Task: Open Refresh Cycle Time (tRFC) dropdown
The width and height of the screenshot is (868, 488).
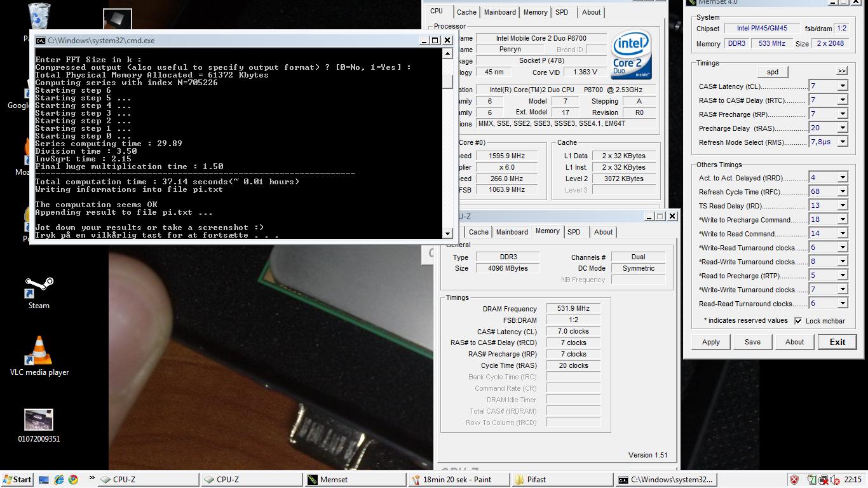Action: pyautogui.click(x=842, y=191)
